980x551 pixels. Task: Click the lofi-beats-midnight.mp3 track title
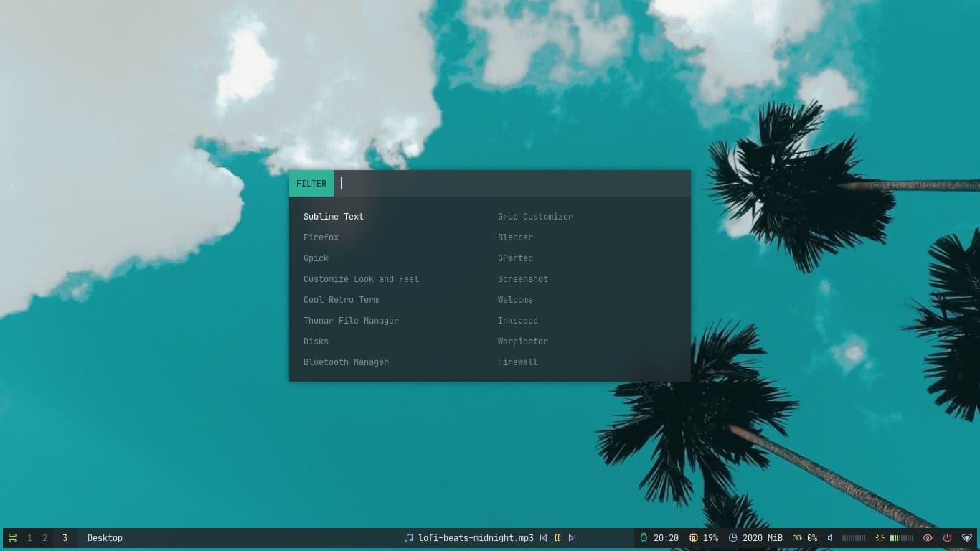click(476, 538)
